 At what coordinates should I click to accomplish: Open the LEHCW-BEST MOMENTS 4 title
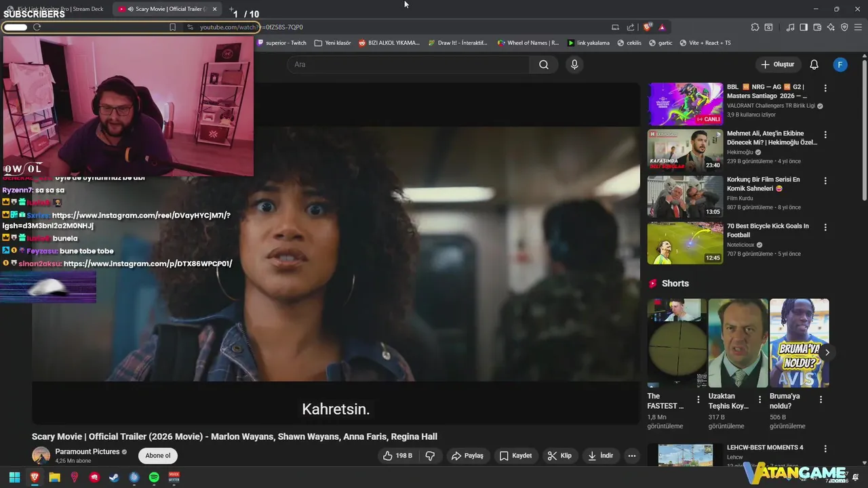pyautogui.click(x=765, y=447)
